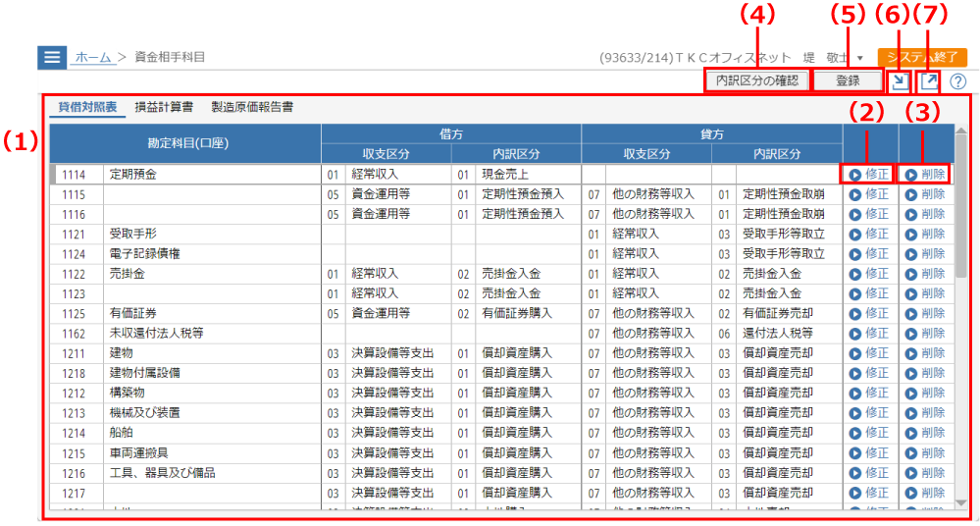Select the 車両運搬具 account cell
Image resolution: width=980 pixels, height=526 pixels.
(x=212, y=453)
